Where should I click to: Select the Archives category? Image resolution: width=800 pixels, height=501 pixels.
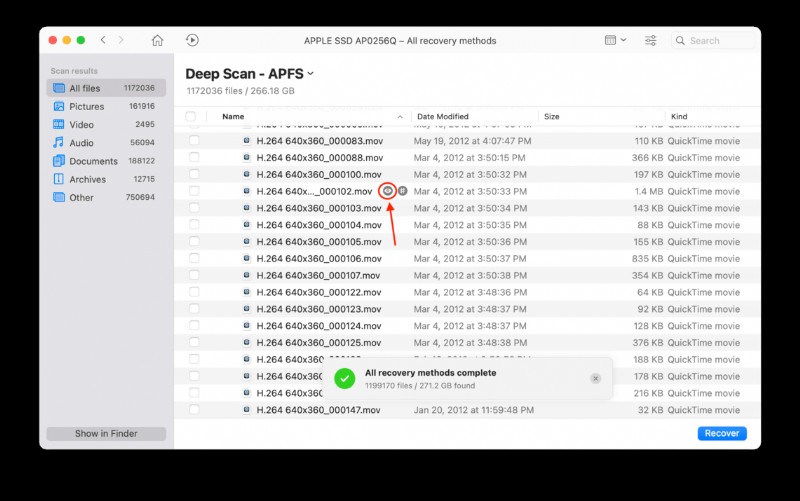coord(106,179)
